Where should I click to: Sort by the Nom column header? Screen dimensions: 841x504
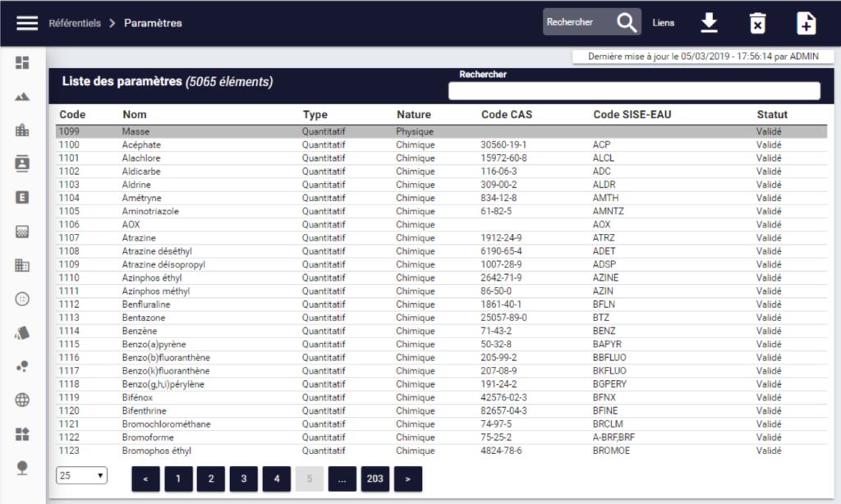tap(135, 115)
